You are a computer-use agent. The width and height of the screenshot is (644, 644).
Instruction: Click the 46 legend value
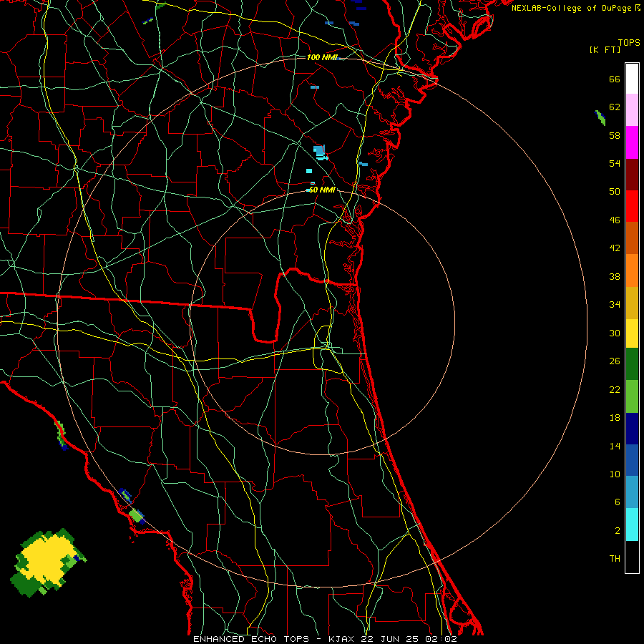(615, 220)
